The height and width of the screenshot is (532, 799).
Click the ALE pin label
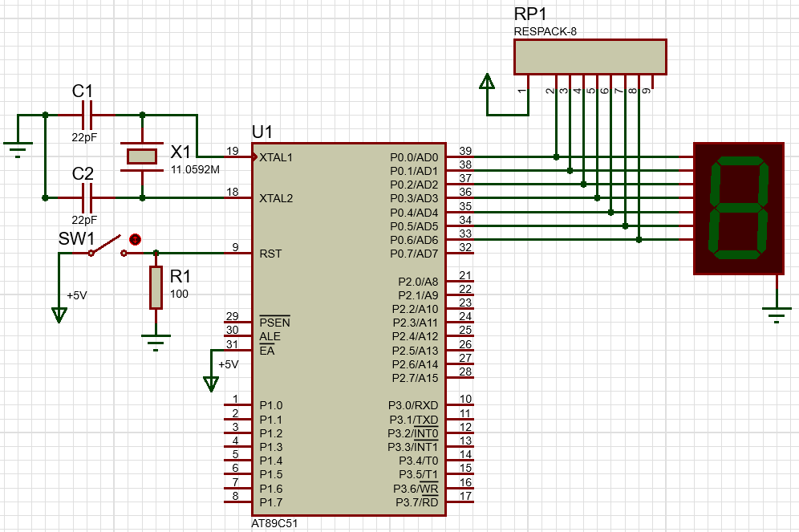coord(270,337)
